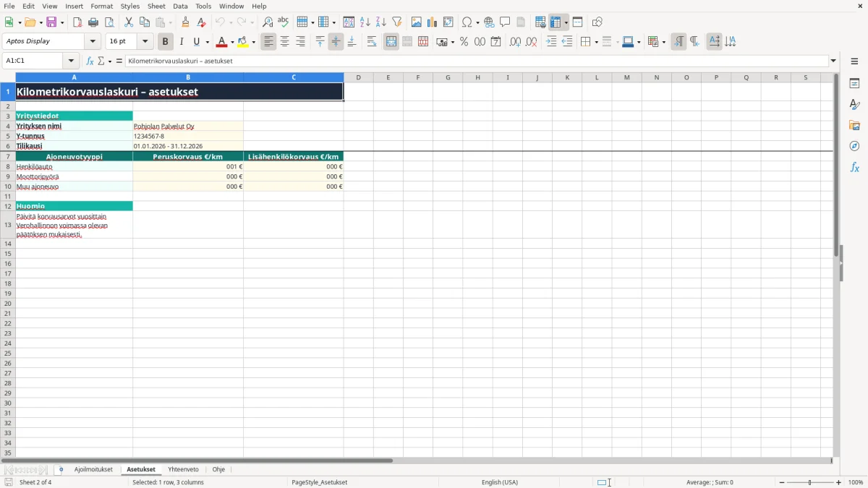Save the spreadsheet with the Save icon
Screen dimensions: 868x488
click(x=51, y=22)
